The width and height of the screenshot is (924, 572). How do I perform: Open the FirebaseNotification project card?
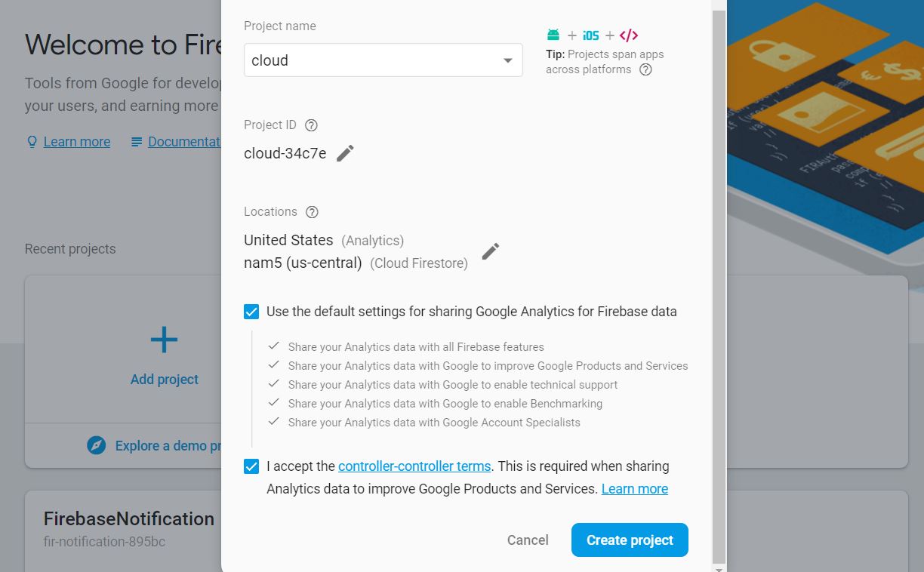pos(128,528)
